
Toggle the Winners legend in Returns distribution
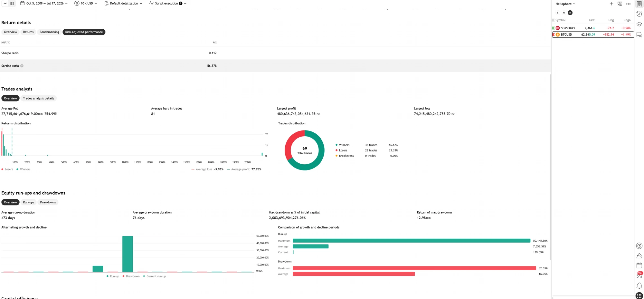click(24, 169)
